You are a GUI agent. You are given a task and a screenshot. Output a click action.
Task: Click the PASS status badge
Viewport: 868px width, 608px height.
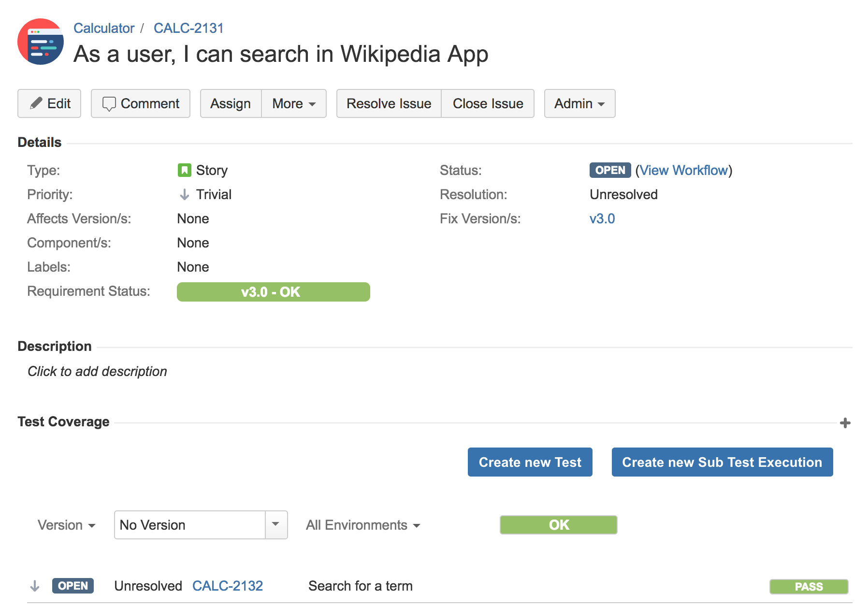[809, 587]
